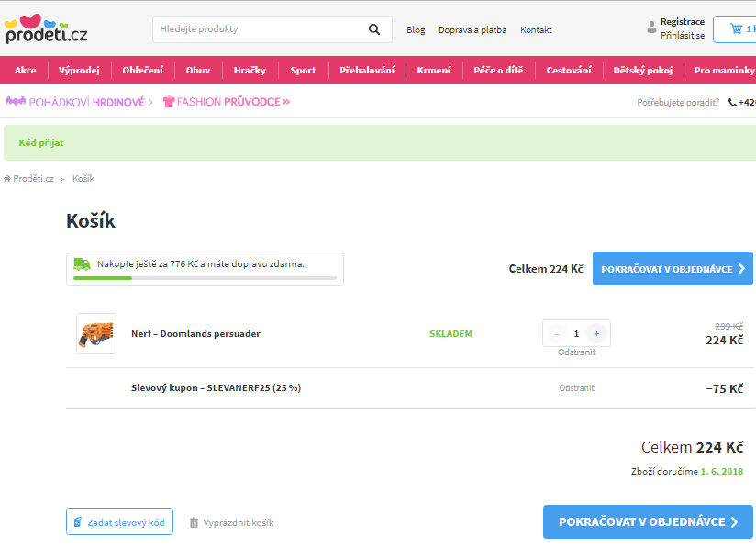Open the Akce menu category

pyautogui.click(x=26, y=71)
